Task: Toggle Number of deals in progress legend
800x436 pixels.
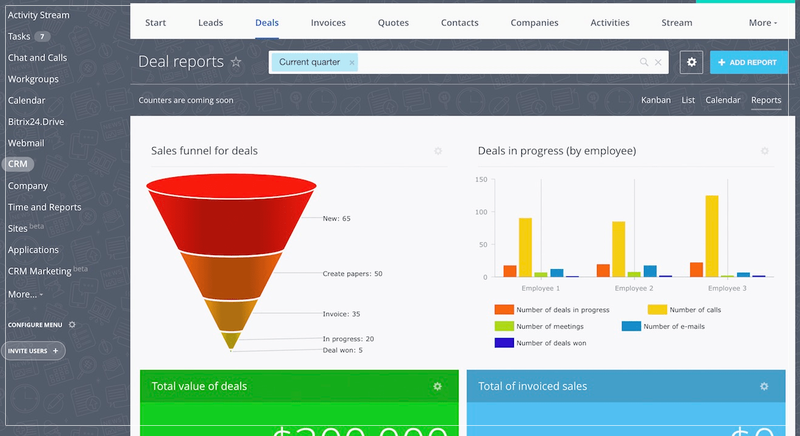Action: pyautogui.click(x=504, y=310)
